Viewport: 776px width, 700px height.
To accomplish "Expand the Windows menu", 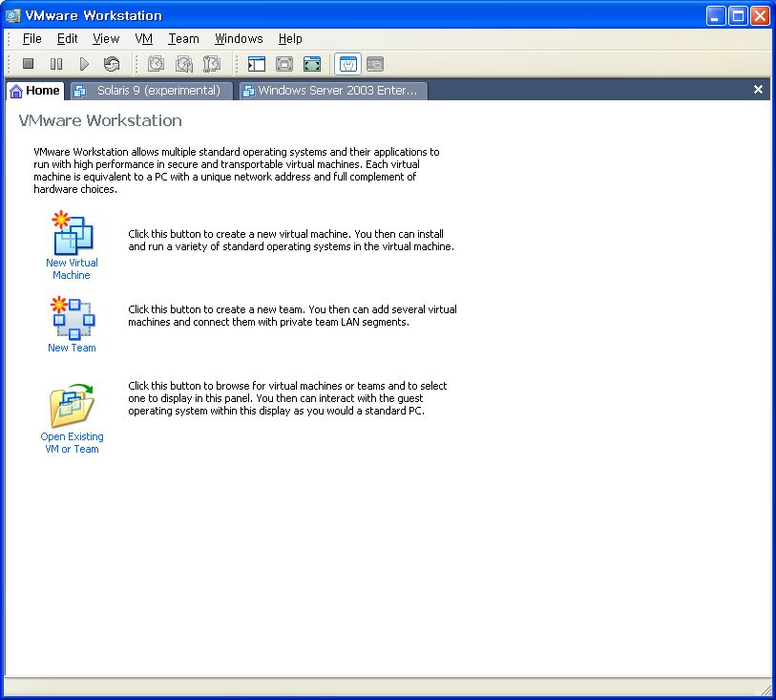I will (239, 38).
